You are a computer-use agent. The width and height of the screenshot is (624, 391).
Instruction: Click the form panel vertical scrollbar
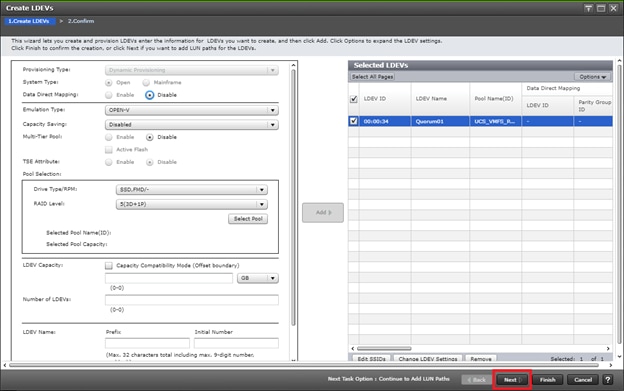tap(293, 197)
